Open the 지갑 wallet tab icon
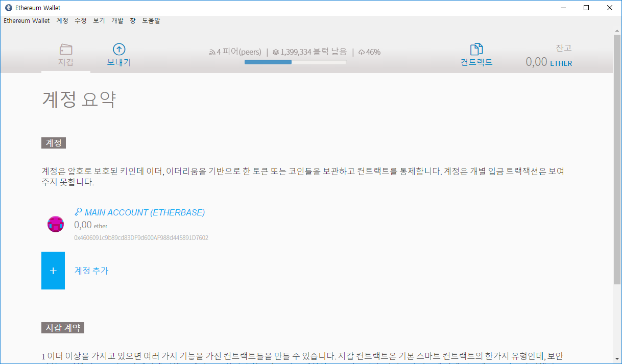This screenshot has height=364, width=622. [66, 50]
